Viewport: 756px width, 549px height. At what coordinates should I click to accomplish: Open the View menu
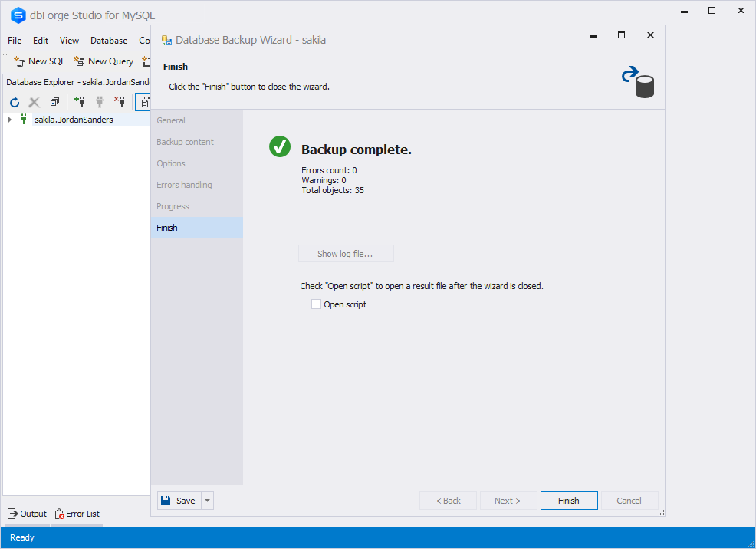(x=69, y=41)
